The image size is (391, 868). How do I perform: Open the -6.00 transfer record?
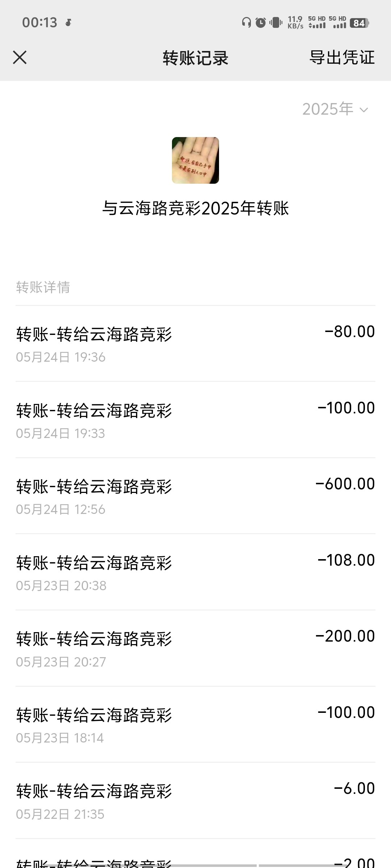tap(195, 800)
